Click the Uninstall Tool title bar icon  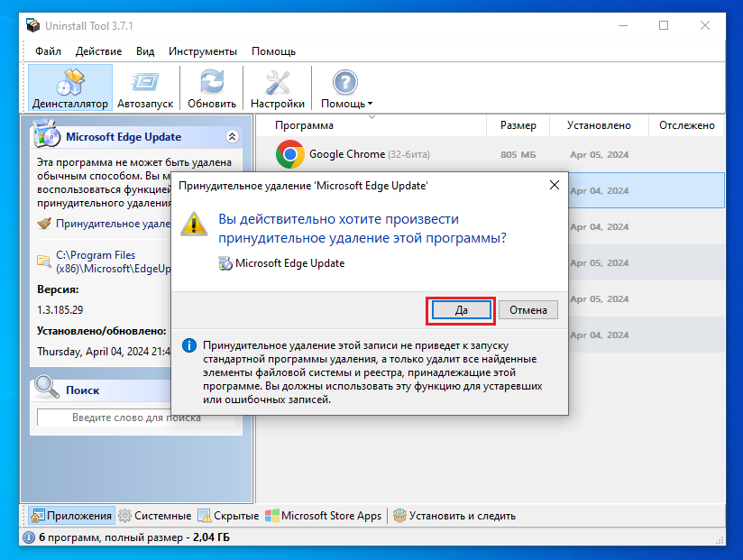pyautogui.click(x=33, y=25)
